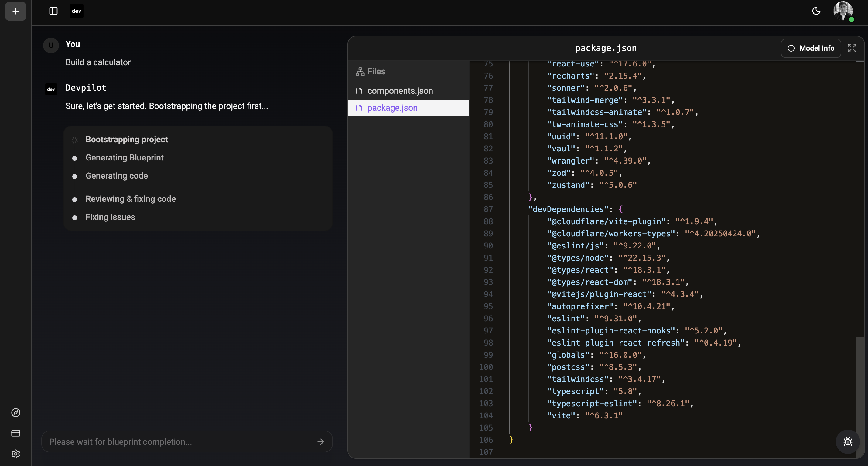This screenshot has width=868, height=466.
Task: Click the send arrow in message input
Action: pyautogui.click(x=320, y=441)
